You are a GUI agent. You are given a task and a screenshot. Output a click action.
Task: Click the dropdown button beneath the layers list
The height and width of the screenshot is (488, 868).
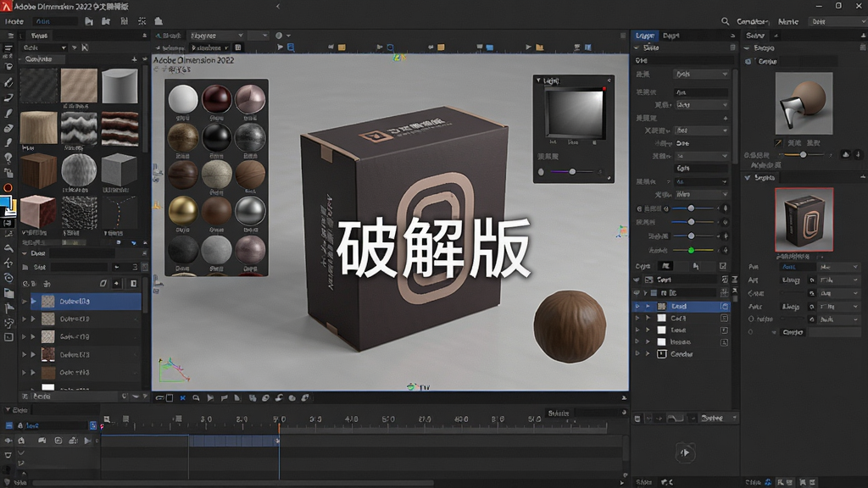click(719, 419)
